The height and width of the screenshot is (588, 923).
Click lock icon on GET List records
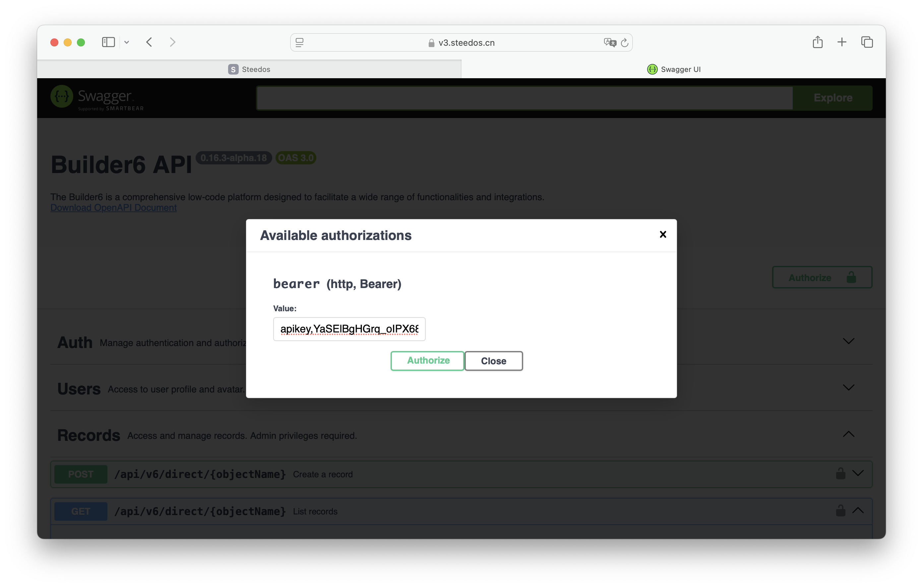[840, 510]
